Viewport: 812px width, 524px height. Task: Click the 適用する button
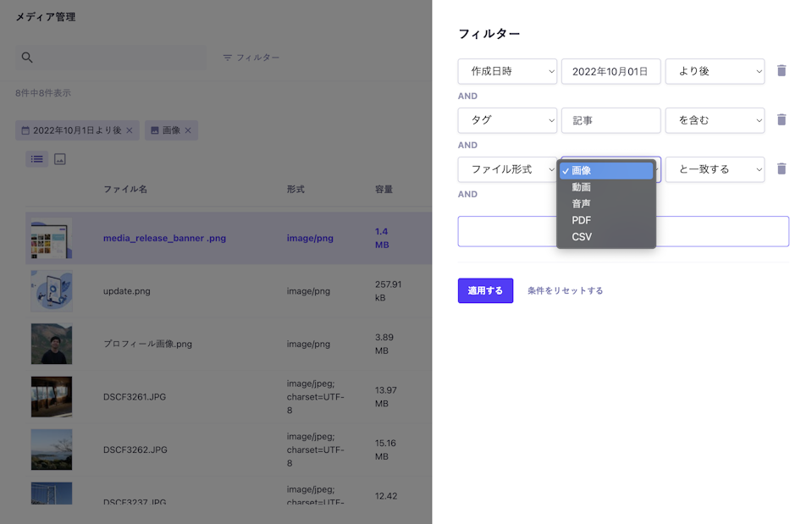click(x=485, y=290)
